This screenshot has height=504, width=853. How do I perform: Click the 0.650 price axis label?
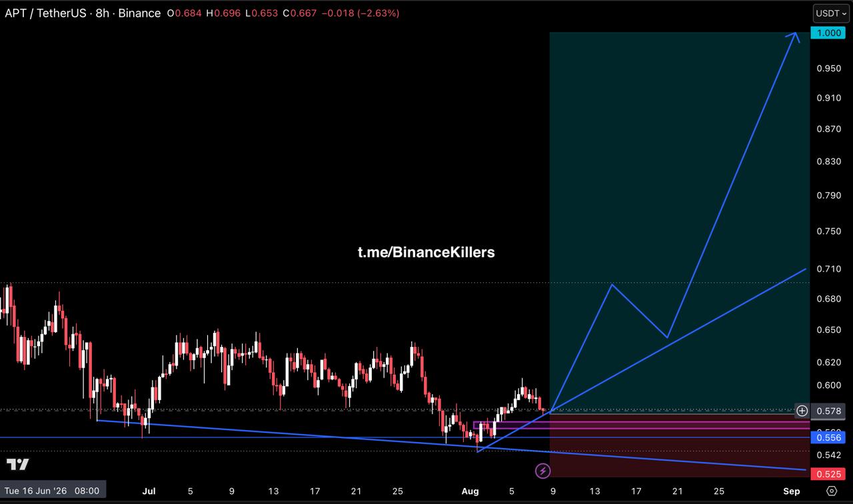(x=828, y=330)
